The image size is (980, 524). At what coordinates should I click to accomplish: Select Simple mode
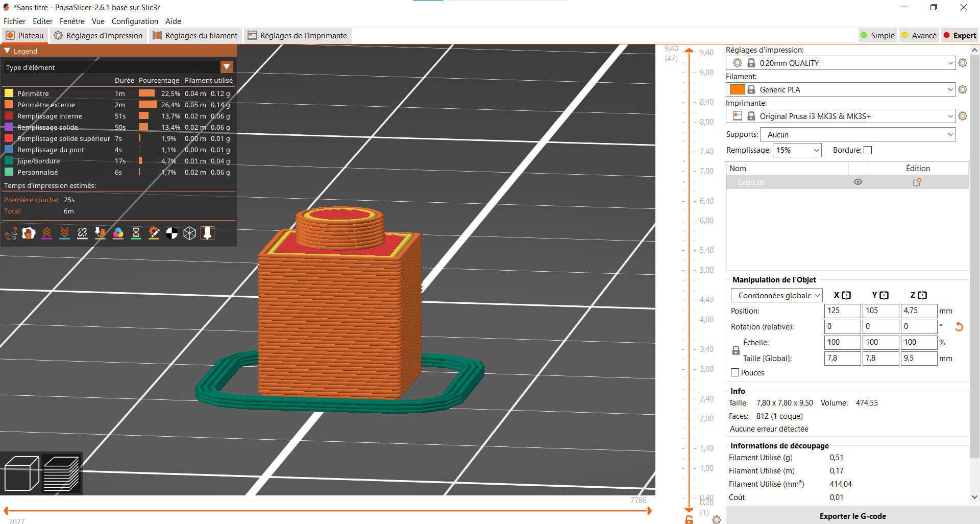tap(877, 35)
